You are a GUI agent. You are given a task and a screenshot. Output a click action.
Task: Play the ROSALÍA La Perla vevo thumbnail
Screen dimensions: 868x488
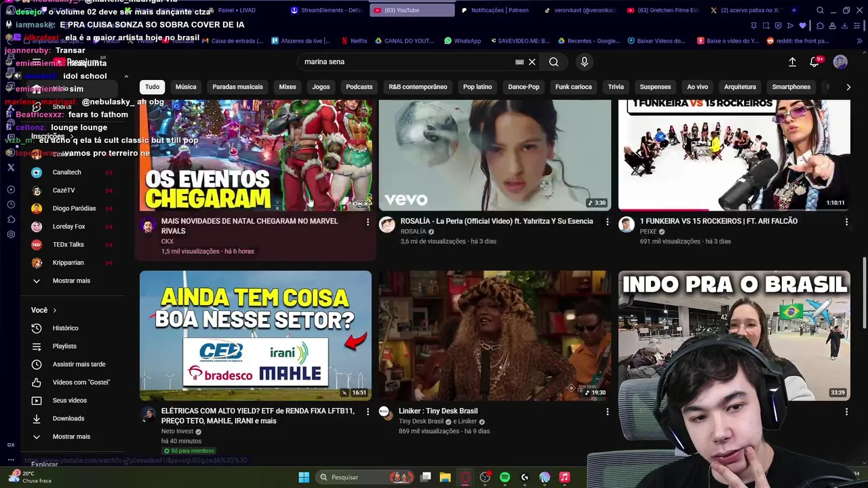pos(494,155)
